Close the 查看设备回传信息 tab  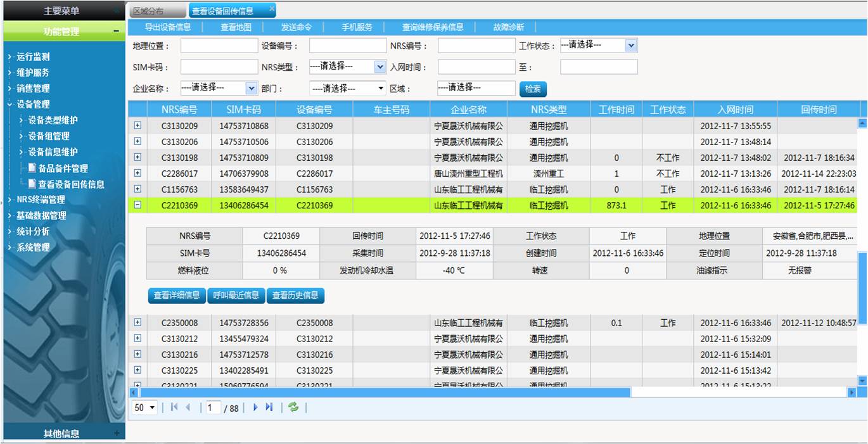tap(272, 8)
